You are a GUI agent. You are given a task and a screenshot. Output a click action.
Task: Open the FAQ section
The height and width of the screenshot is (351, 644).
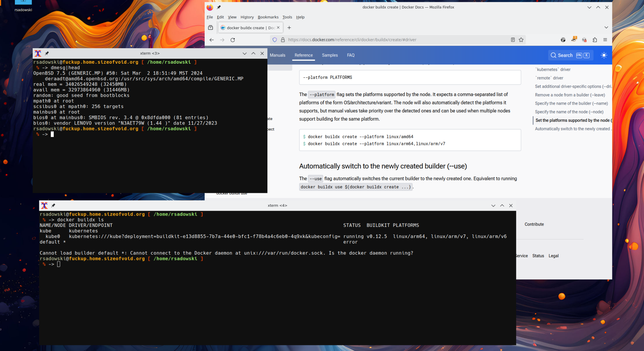click(351, 55)
